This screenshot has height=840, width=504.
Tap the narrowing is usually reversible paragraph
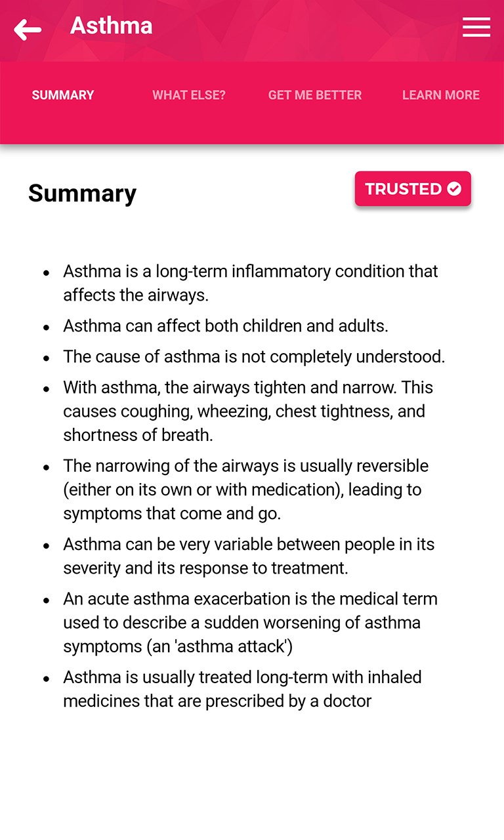245,490
